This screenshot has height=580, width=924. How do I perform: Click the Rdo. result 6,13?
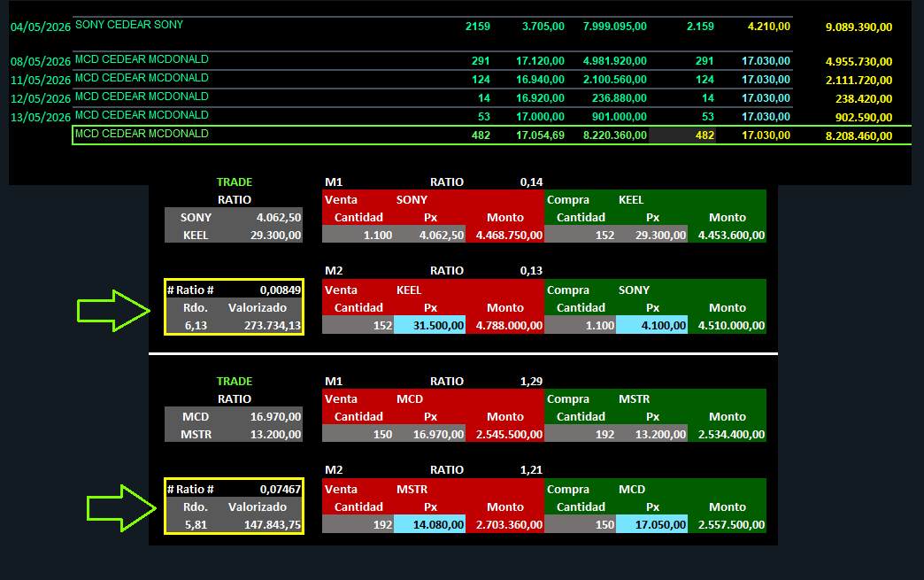tap(196, 325)
